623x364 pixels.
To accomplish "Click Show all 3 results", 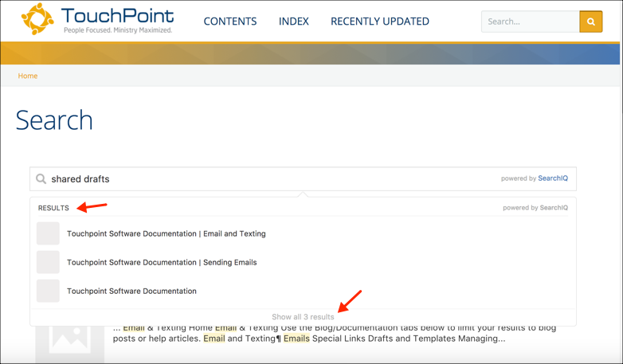I will (x=303, y=317).
